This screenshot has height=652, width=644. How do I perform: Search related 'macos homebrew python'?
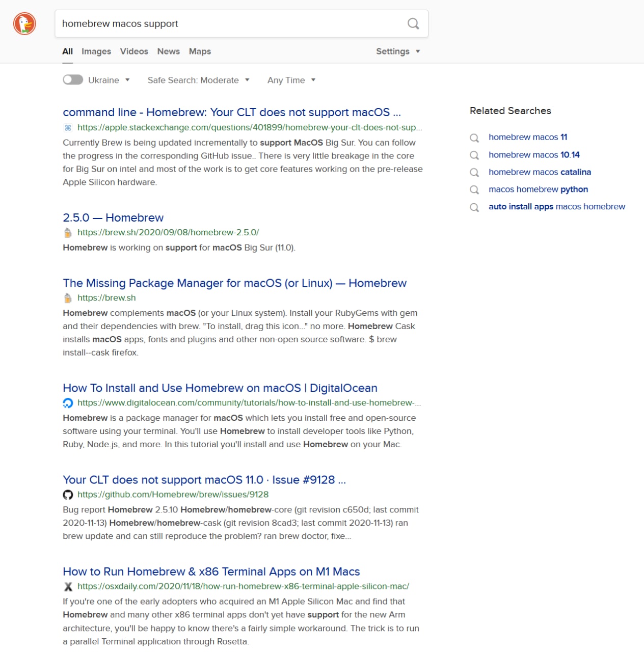coord(538,189)
